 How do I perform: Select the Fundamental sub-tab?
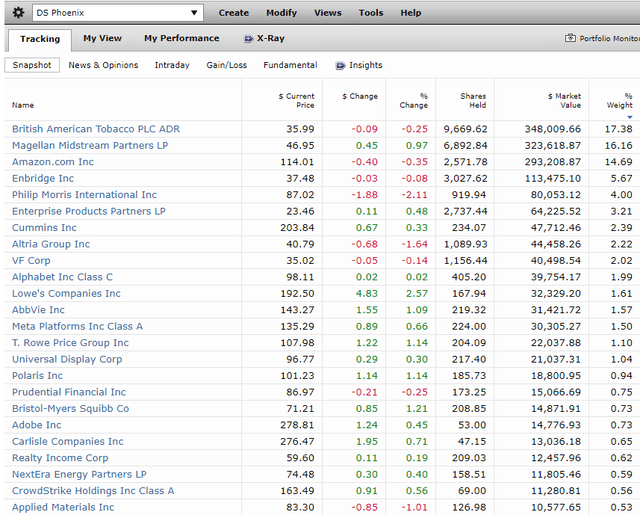point(290,65)
